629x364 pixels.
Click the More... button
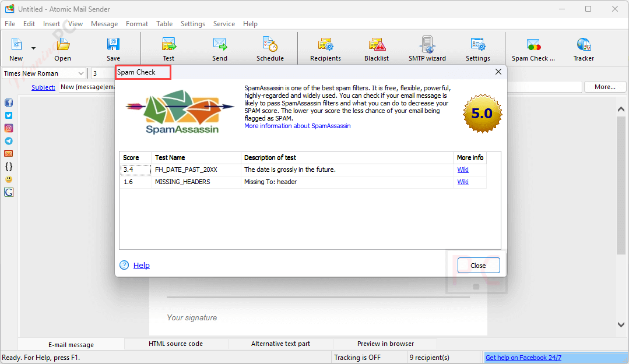(x=605, y=87)
